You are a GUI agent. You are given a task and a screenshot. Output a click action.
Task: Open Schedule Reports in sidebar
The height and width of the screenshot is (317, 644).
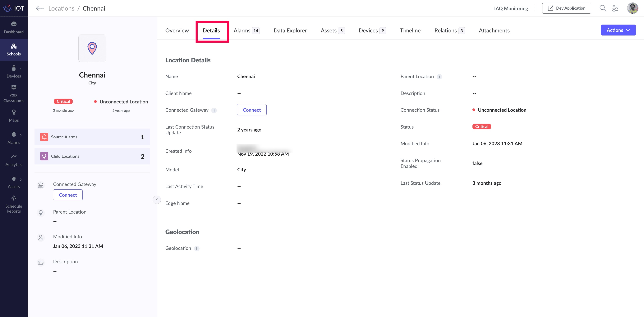pyautogui.click(x=14, y=204)
